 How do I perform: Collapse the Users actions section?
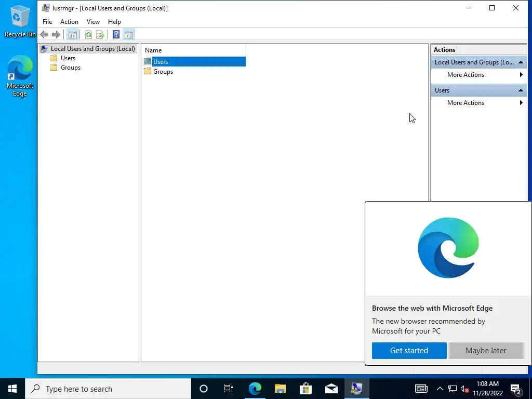[521, 90]
